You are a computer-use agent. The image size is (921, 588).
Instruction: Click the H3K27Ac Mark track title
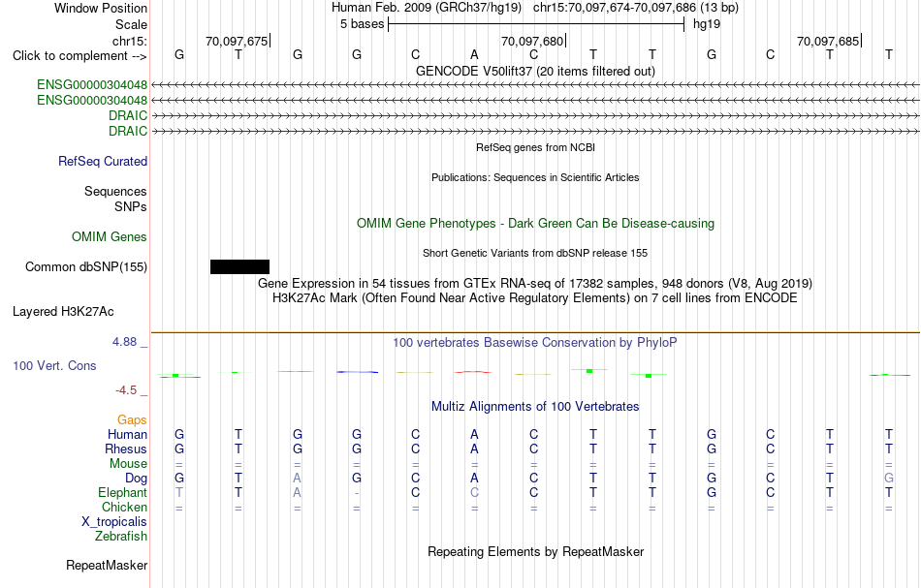(x=535, y=297)
